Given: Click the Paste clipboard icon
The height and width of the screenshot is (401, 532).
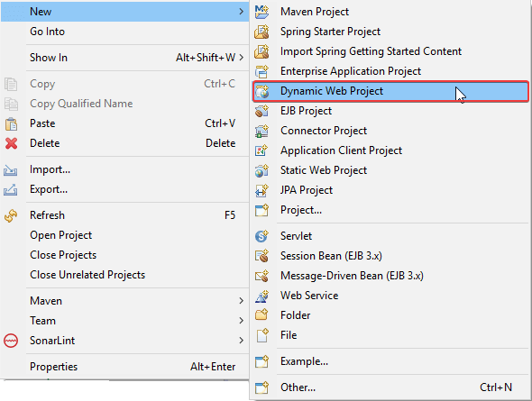Looking at the screenshot, I should [x=11, y=123].
